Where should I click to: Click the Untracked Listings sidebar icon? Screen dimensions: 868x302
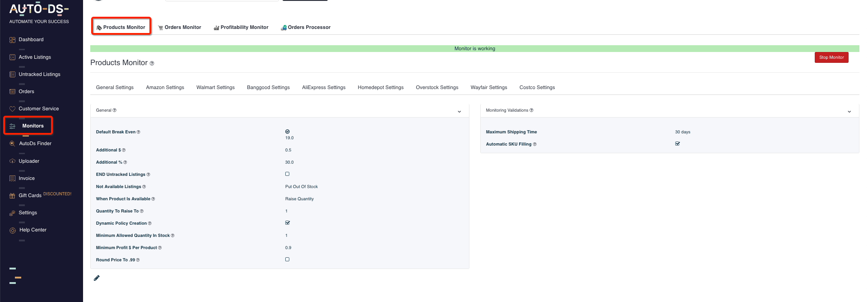(12, 75)
